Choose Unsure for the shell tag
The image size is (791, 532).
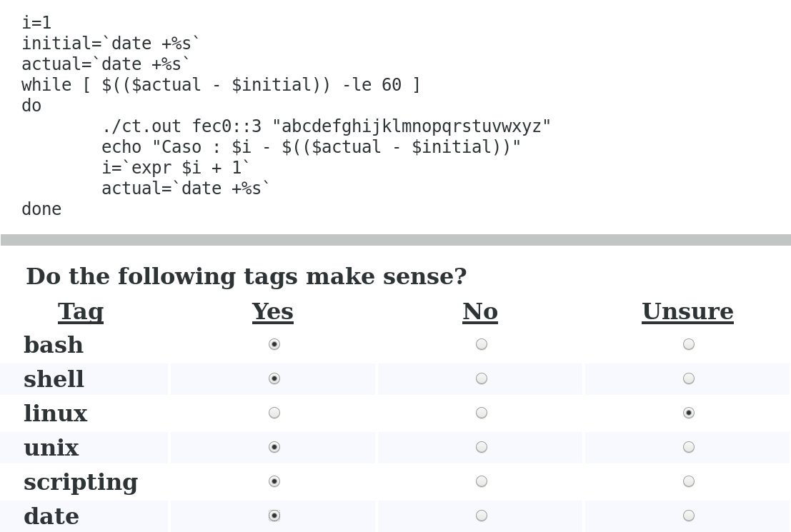689,378
